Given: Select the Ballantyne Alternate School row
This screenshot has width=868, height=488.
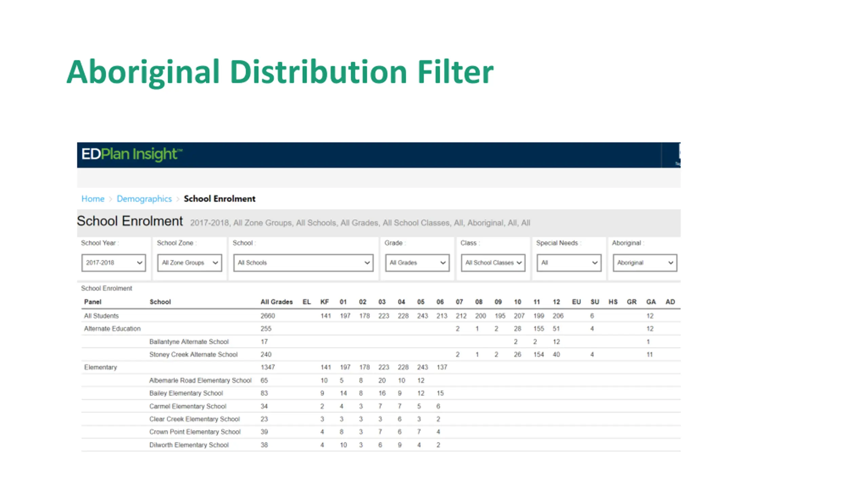Looking at the screenshot, I should click(x=189, y=342).
